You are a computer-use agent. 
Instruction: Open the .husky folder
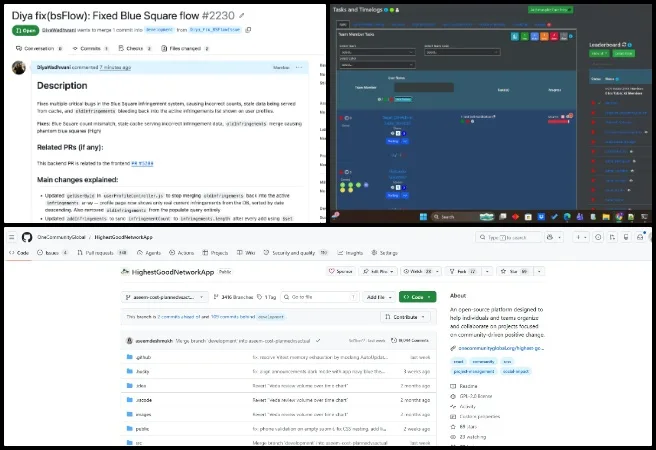pos(142,372)
